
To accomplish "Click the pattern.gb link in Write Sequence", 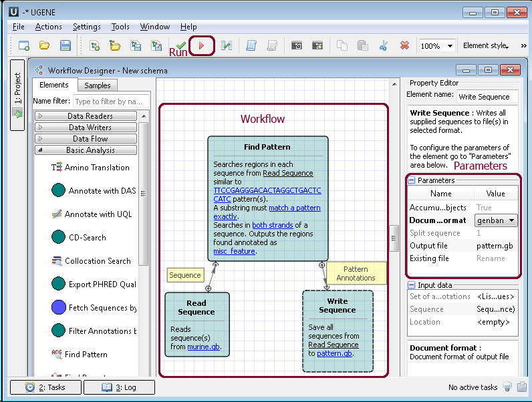I will click(335, 353).
